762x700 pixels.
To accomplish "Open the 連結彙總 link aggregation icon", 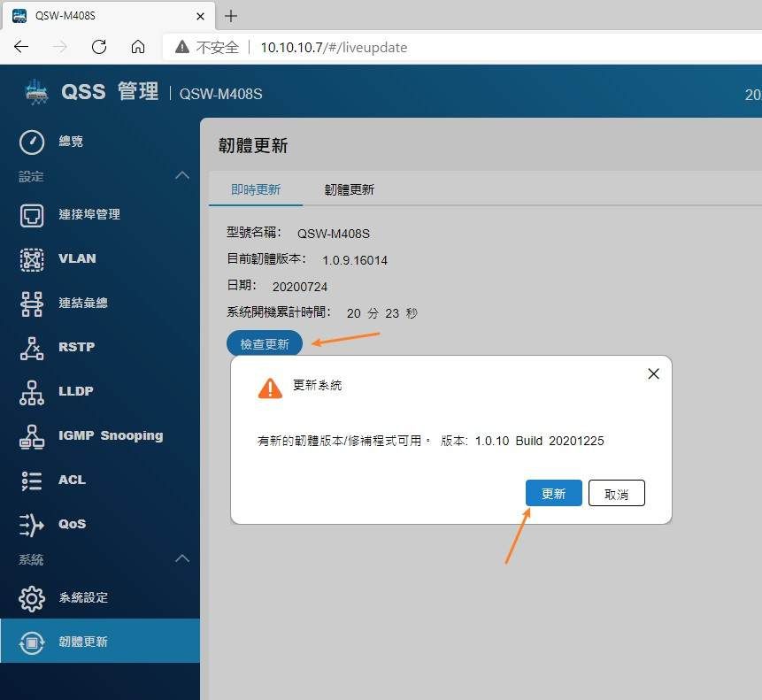I will pos(32,303).
